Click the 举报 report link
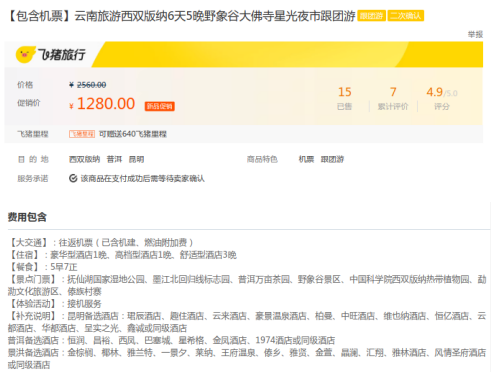 point(475,34)
